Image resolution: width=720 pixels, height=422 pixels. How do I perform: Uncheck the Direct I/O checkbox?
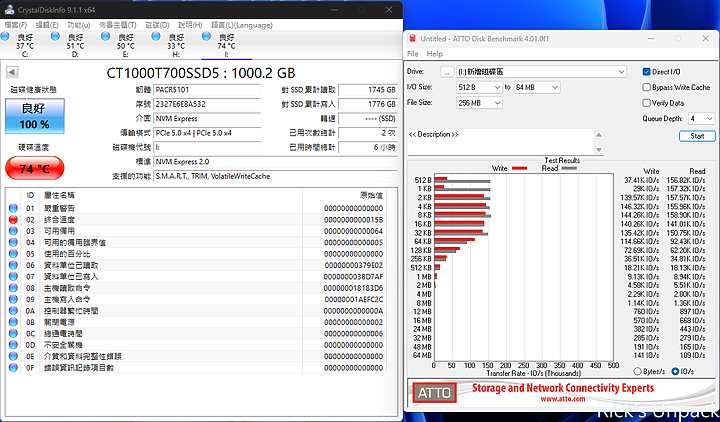click(x=647, y=72)
